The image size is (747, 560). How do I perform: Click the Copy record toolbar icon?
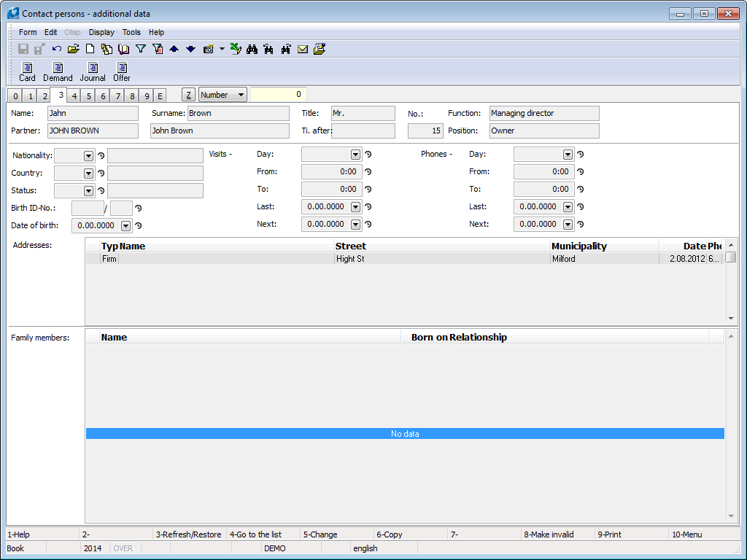click(x=107, y=49)
